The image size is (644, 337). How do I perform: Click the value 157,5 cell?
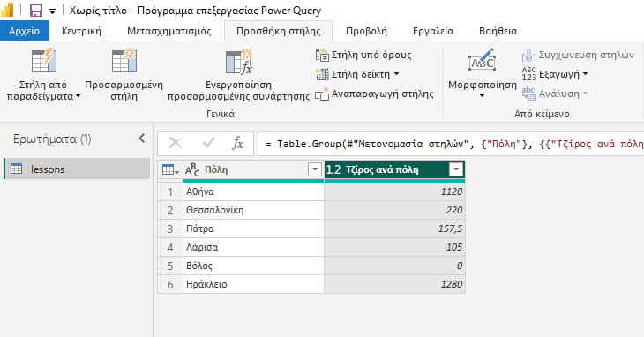coord(394,228)
